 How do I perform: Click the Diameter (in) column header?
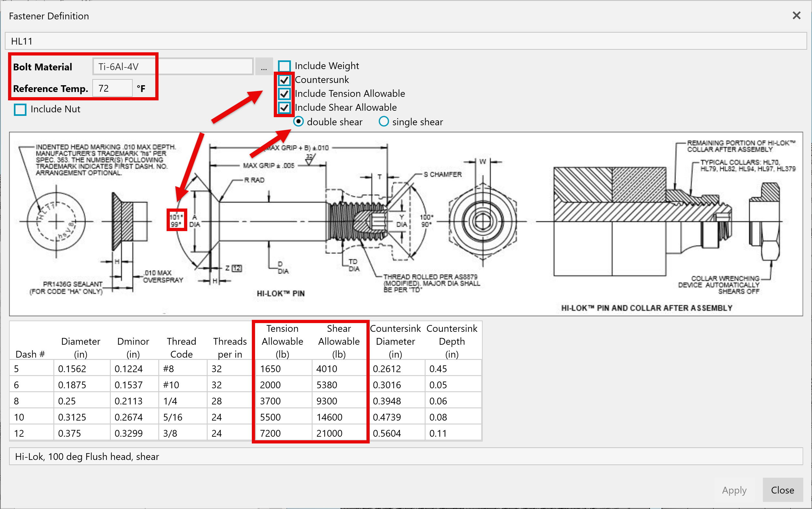pos(81,347)
